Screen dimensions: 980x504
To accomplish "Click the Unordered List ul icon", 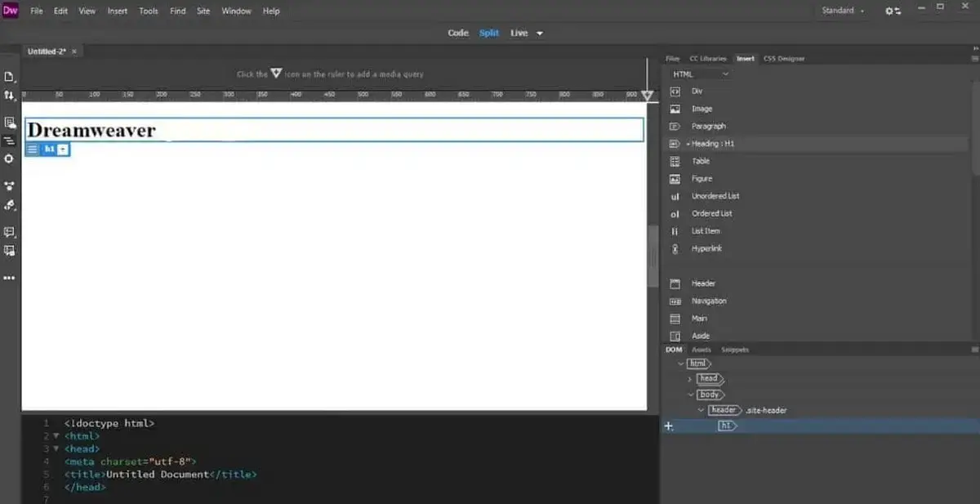I will 675,197.
